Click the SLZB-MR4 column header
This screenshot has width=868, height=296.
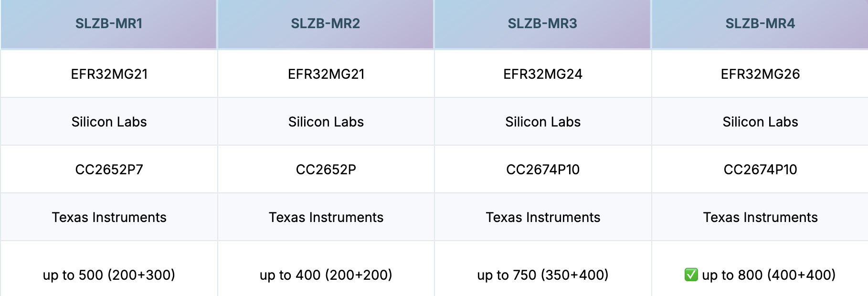[x=760, y=24]
